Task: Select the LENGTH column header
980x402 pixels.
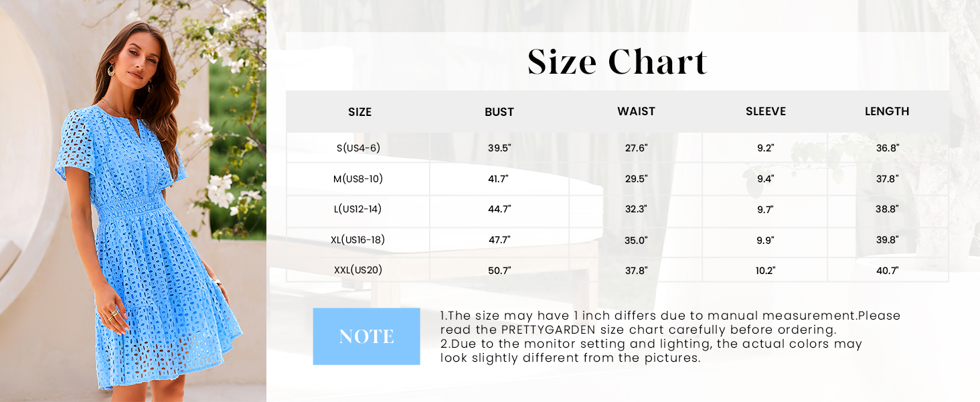Action: (887, 111)
